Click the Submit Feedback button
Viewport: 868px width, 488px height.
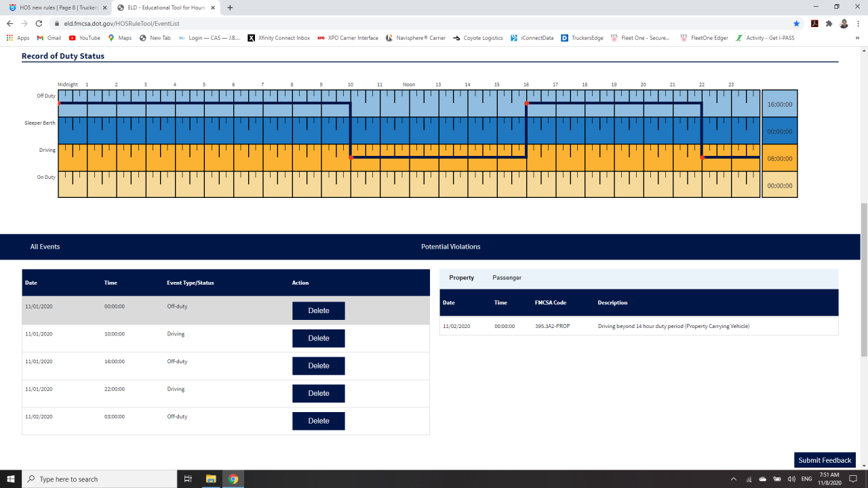(824, 460)
